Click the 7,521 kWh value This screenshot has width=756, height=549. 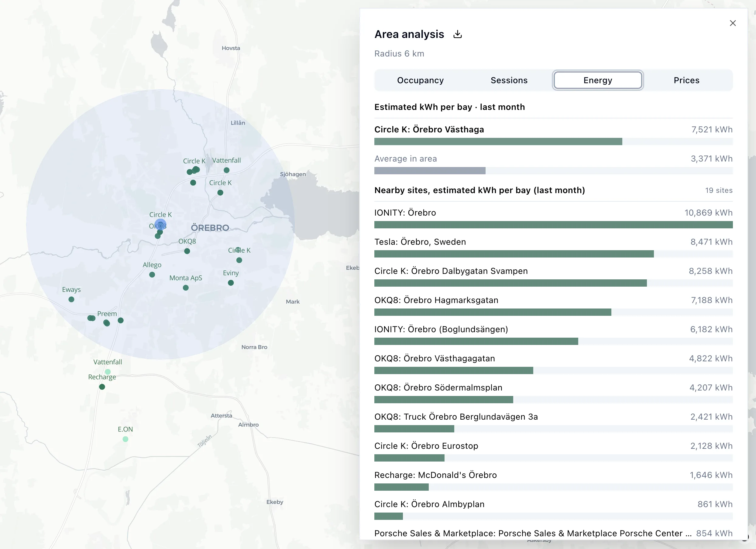coord(712,129)
